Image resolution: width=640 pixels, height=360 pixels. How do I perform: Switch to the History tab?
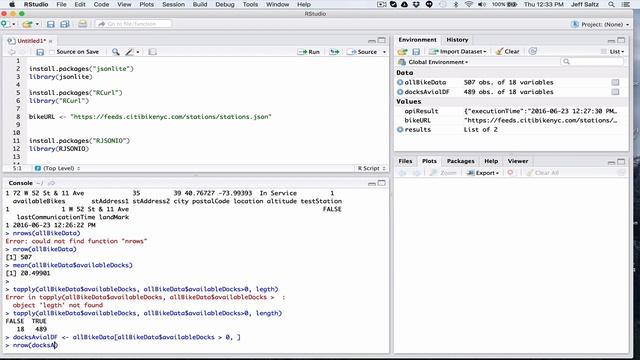coord(457,40)
